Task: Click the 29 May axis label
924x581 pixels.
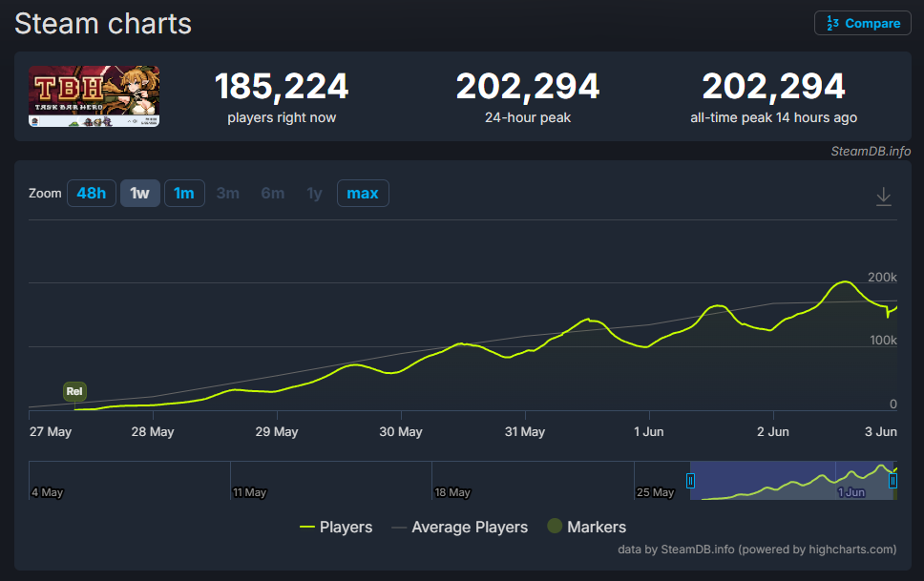Action: pos(277,432)
